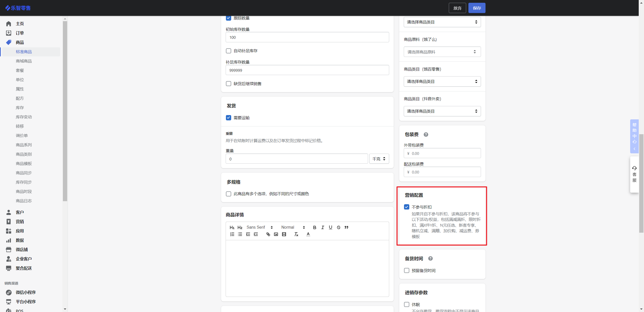Click the 放弃 button
The height and width of the screenshot is (312, 644).
[457, 8]
